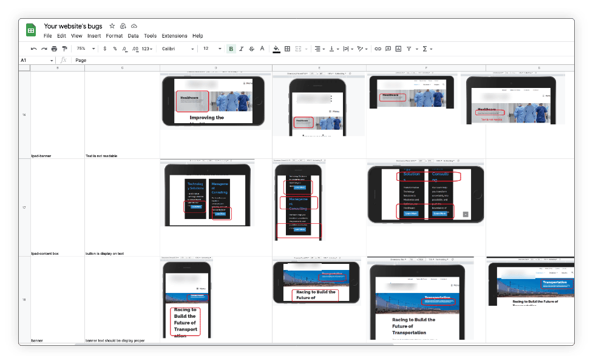Toggle Strikethrough formatting
The height and width of the screenshot is (364, 593).
[251, 49]
